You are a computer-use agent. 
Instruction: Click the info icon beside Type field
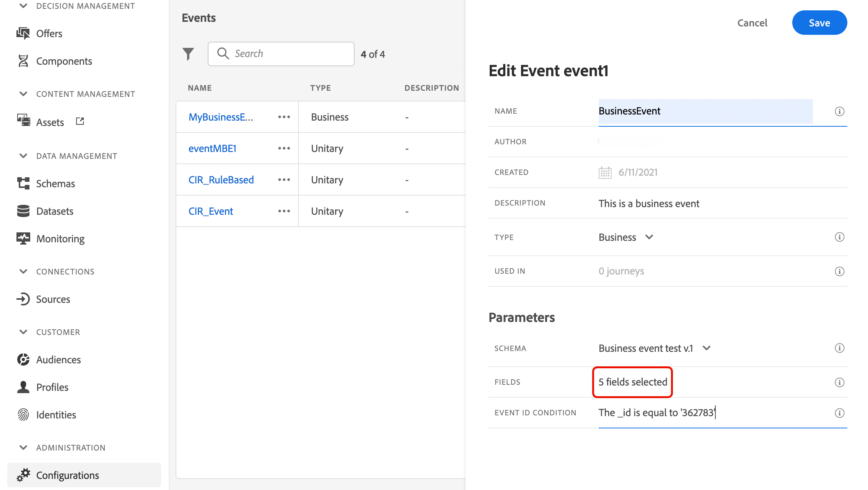(x=839, y=237)
